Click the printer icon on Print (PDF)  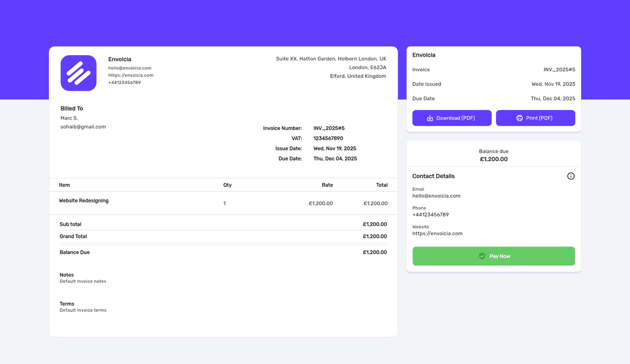pyautogui.click(x=519, y=117)
